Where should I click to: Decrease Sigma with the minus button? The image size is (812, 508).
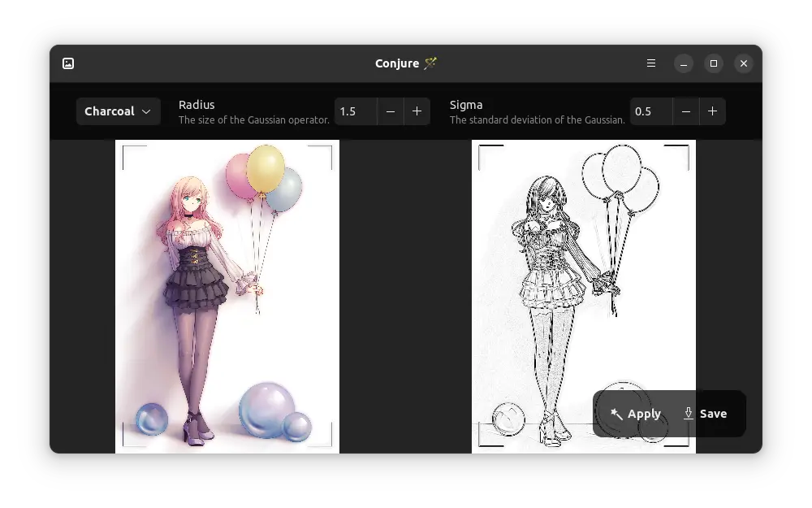tap(686, 111)
